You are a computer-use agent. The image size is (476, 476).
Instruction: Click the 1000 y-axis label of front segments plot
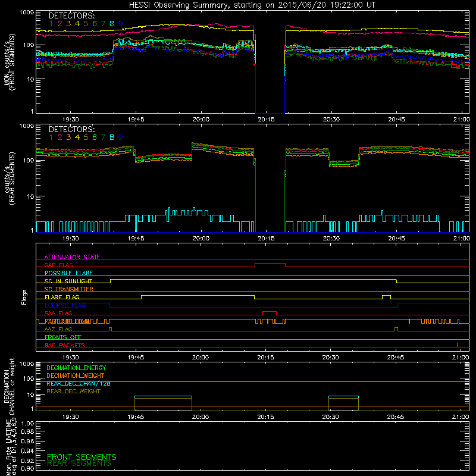coord(26,12)
